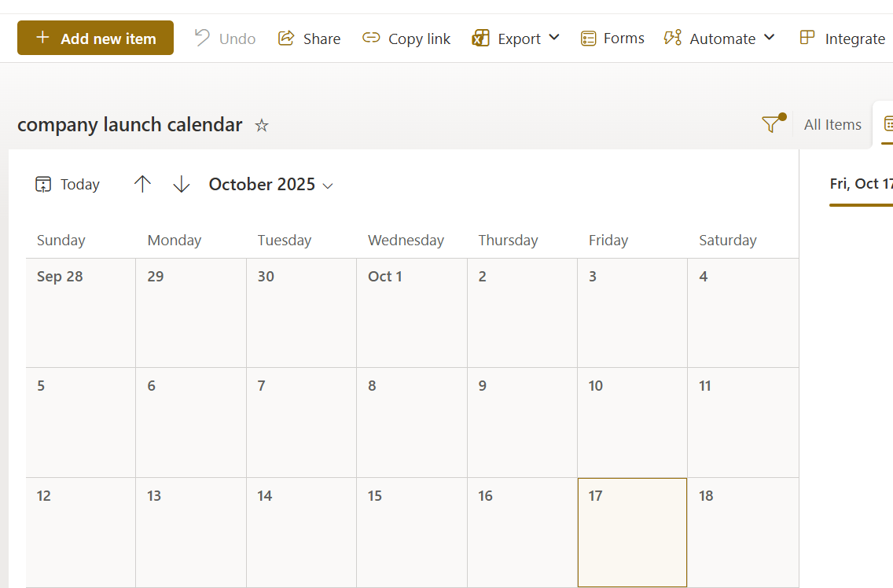The image size is (893, 588).
Task: Open the Share options
Action: tap(309, 38)
